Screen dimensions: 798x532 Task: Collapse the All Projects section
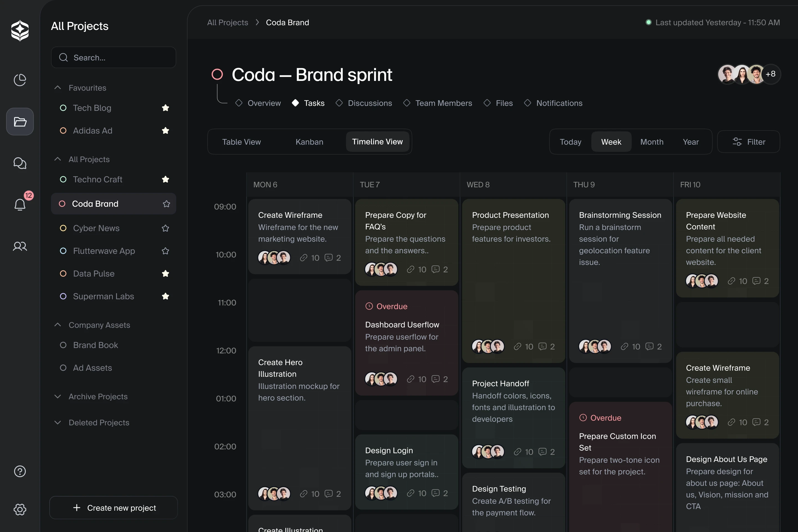click(58, 159)
